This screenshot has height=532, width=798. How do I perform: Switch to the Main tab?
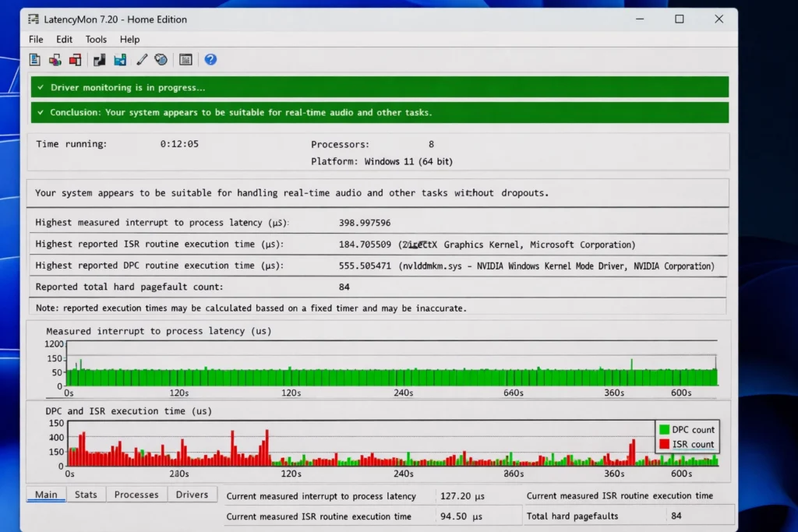point(46,495)
